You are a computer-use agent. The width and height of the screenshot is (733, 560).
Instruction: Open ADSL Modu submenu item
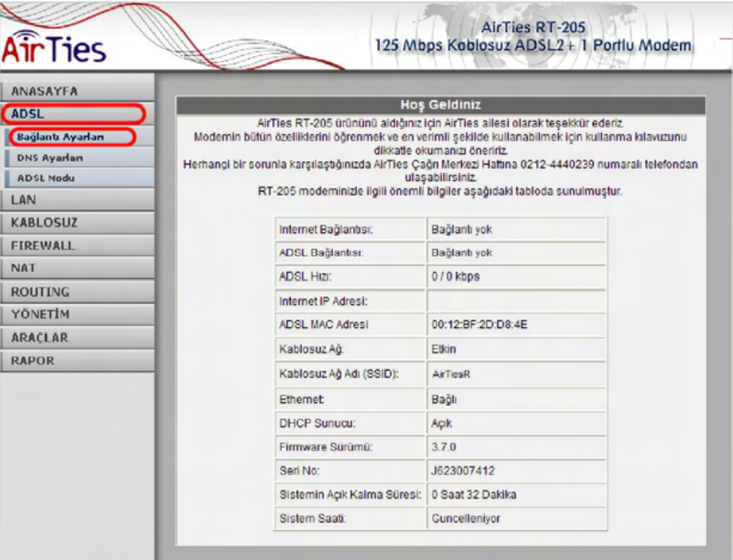coord(46,178)
